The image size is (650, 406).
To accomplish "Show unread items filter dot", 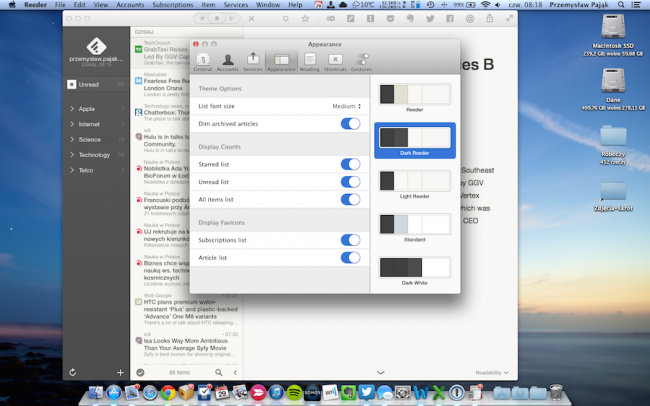I will tap(216, 18).
